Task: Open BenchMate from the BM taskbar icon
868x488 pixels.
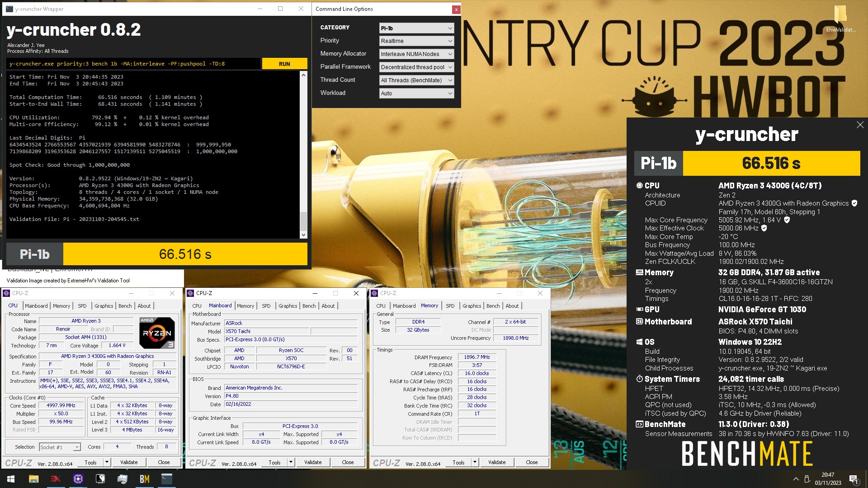Action: click(x=144, y=479)
